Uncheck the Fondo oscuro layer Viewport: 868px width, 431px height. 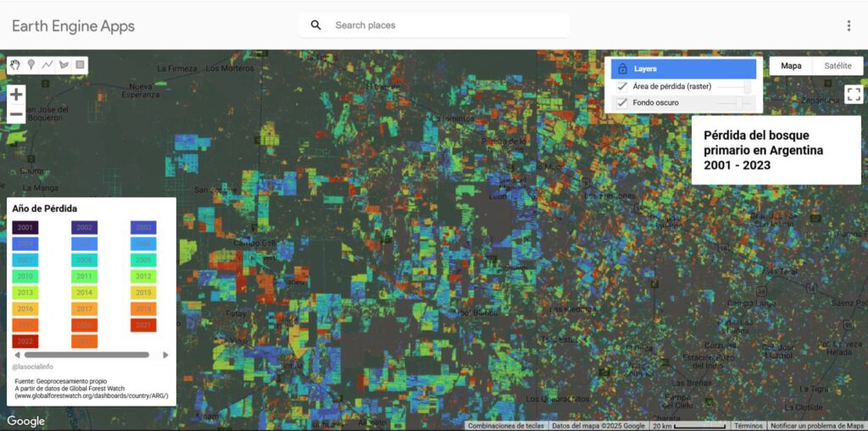(x=622, y=102)
